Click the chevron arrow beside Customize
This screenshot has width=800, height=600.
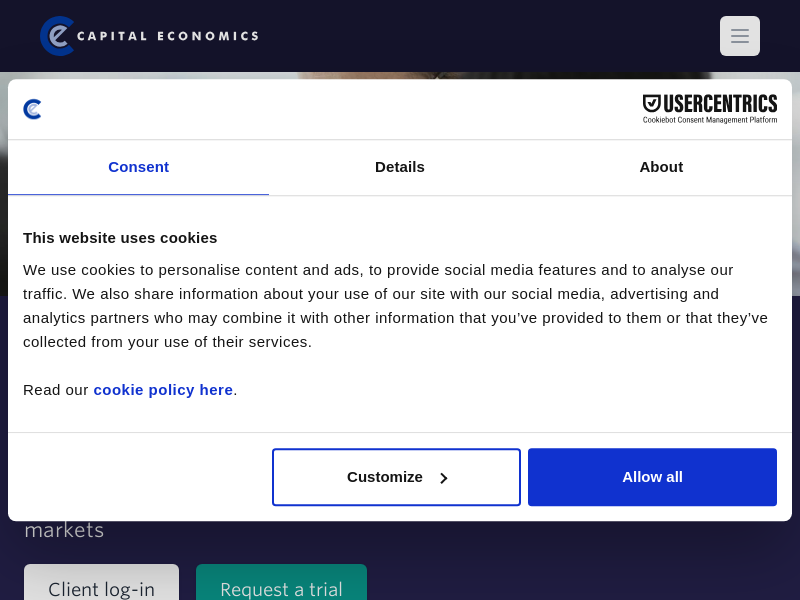(444, 478)
